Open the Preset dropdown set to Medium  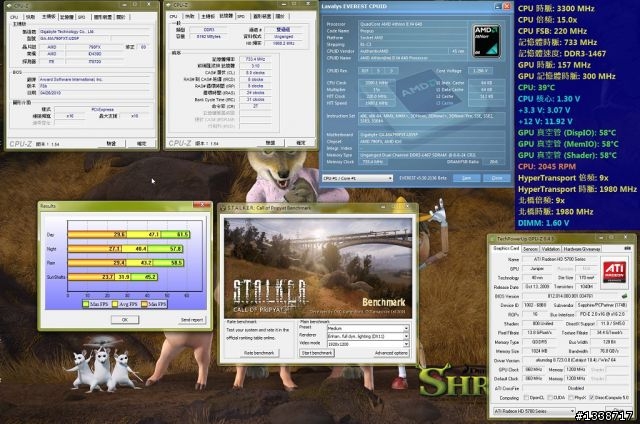[368, 328]
